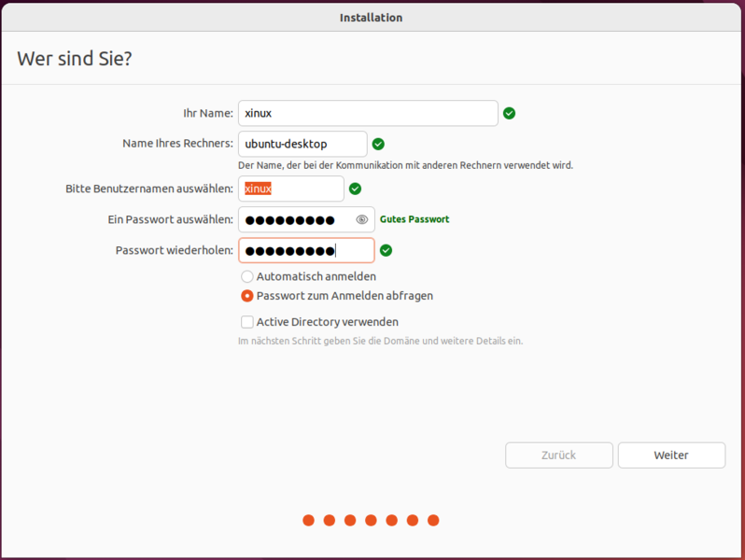The image size is (745, 560).
Task: Click into Name Ihres Rechners field
Action: 302,144
